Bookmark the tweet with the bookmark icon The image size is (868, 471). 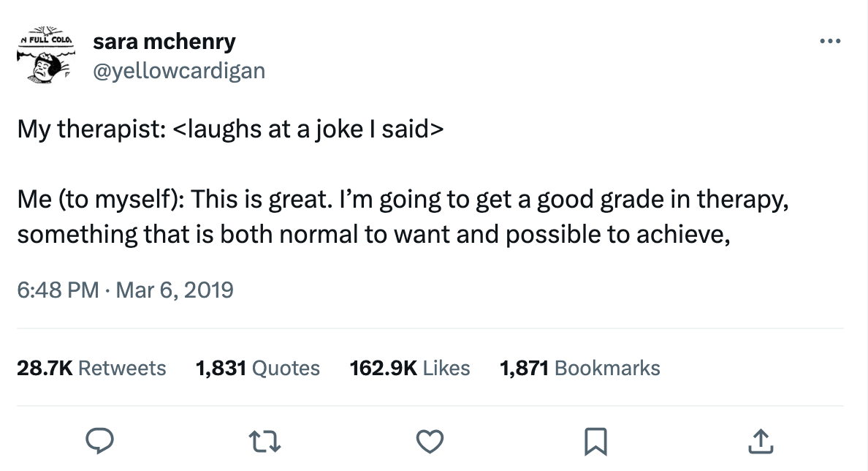(595, 441)
